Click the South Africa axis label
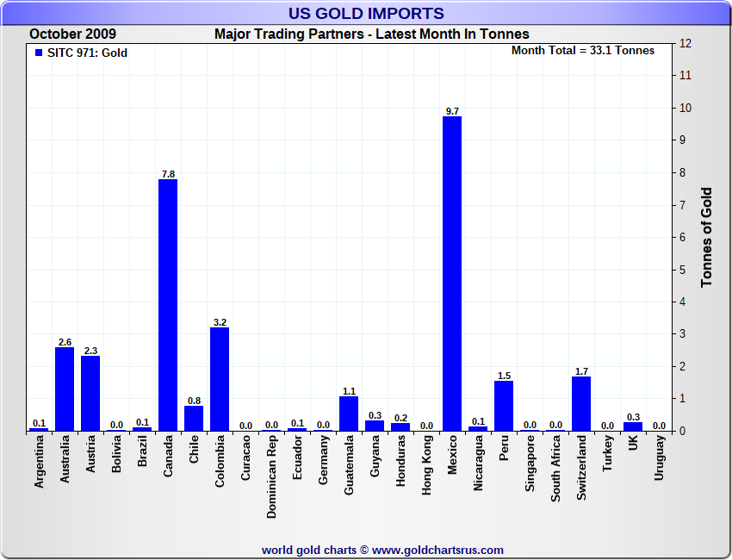Screen dimensions: 732x560 (x=555, y=469)
